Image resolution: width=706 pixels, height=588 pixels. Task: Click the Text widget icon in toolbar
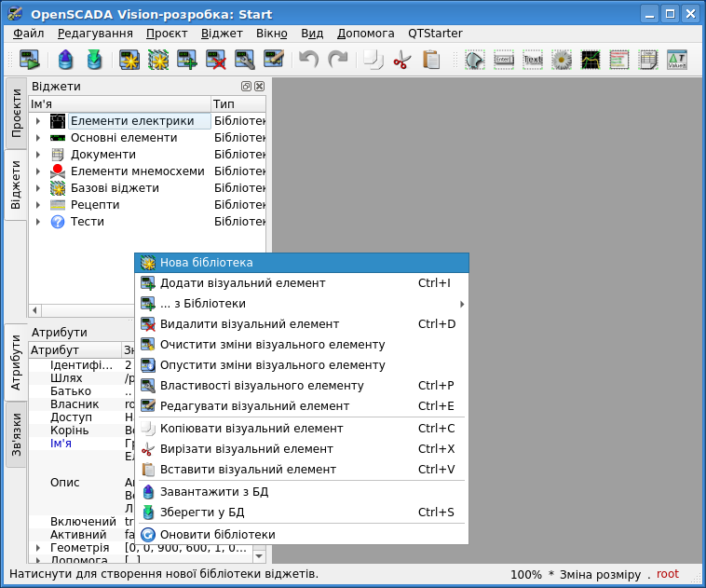(533, 61)
